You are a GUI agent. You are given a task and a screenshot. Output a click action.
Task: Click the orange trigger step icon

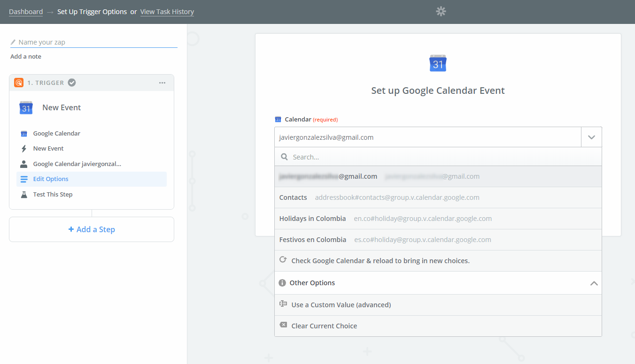click(19, 83)
